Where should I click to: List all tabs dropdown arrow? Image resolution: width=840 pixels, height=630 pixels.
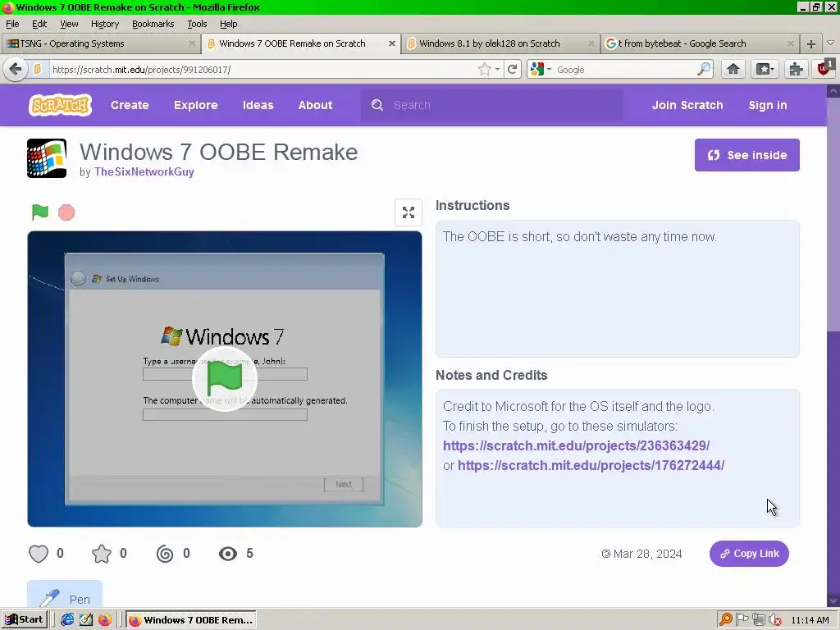click(x=830, y=43)
